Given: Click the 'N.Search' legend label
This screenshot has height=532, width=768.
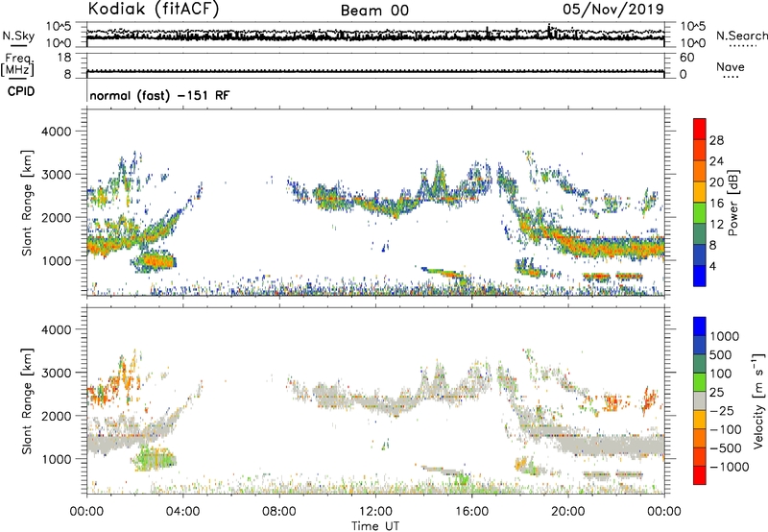Looking at the screenshot, I should (741, 36).
